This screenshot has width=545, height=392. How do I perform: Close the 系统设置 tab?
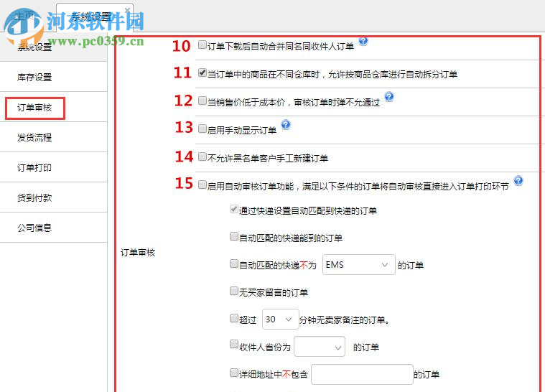(x=128, y=10)
